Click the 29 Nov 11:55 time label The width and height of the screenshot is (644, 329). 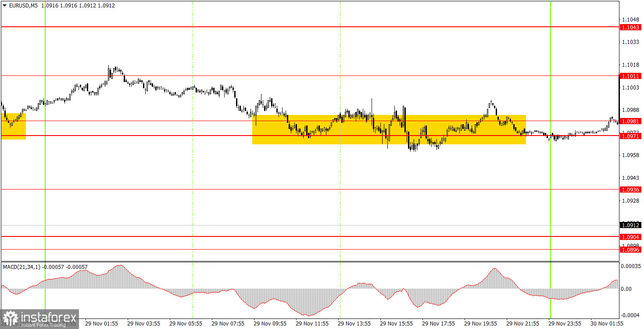(x=312, y=323)
